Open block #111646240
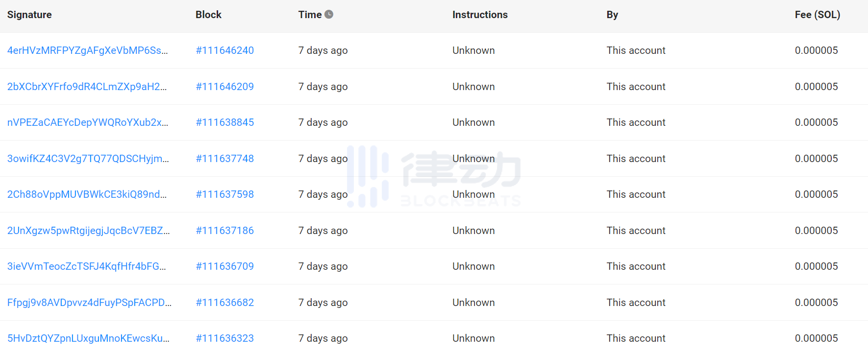Image resolution: width=868 pixels, height=353 pixels. [x=224, y=50]
